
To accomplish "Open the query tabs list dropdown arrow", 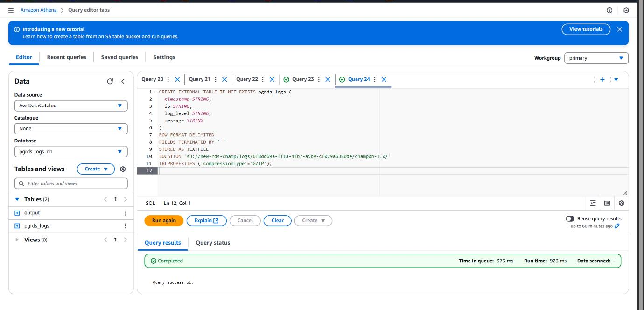I will [616, 79].
